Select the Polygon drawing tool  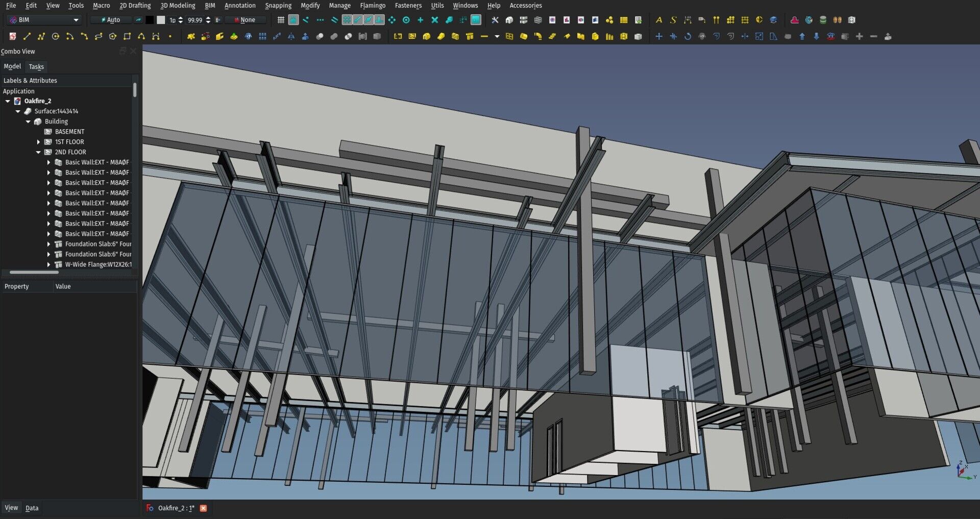pyautogui.click(x=113, y=36)
